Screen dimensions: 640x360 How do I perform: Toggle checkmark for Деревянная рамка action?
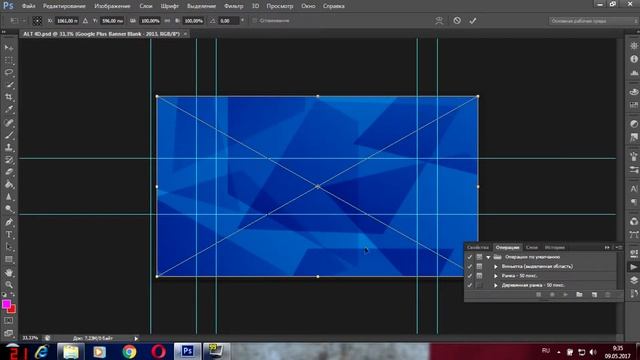pos(470,285)
